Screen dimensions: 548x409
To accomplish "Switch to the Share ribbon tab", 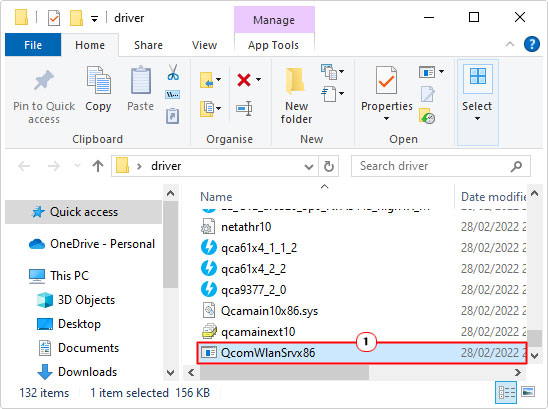I will coord(149,45).
